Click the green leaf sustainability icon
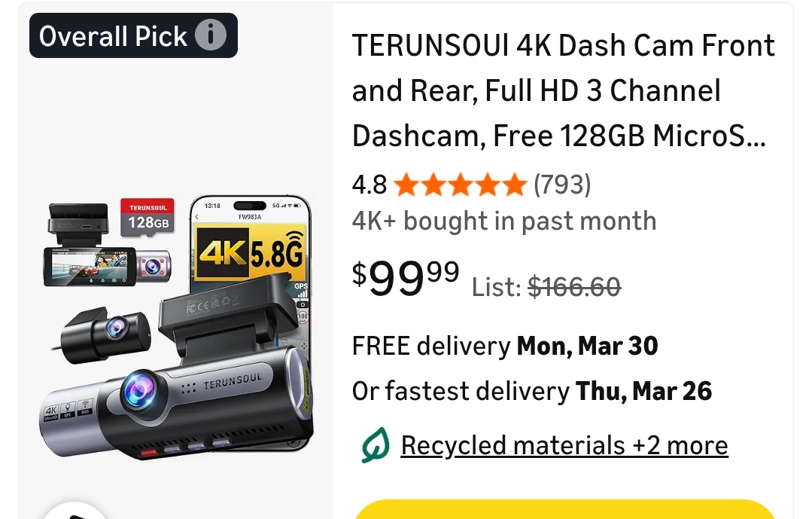 (375, 445)
